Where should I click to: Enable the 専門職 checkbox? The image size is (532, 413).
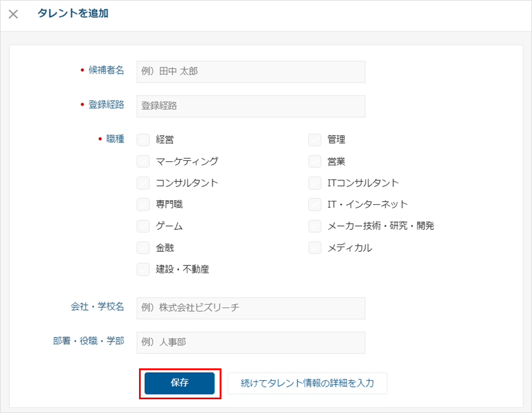click(143, 204)
